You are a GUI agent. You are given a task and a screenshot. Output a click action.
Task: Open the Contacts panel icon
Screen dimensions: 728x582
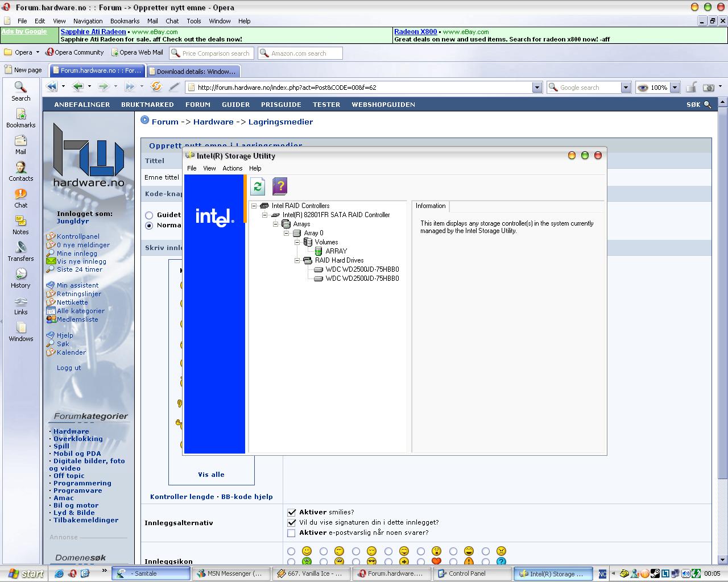coord(20,172)
